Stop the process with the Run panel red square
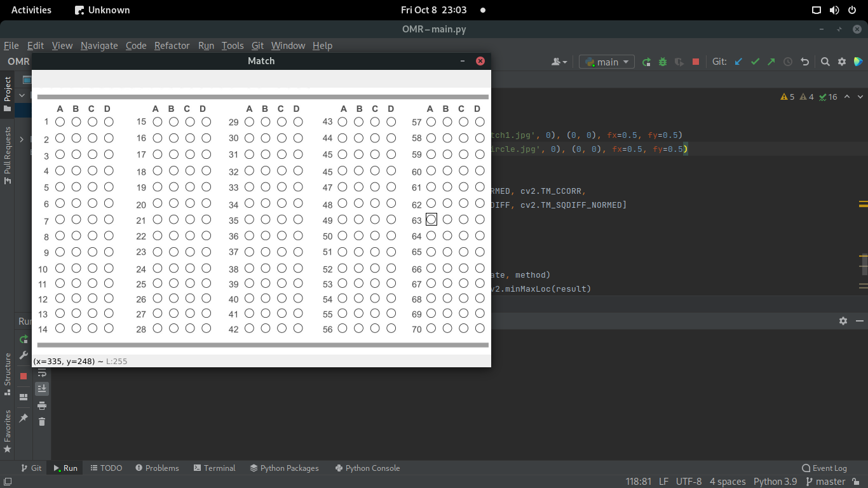 pos(24,376)
